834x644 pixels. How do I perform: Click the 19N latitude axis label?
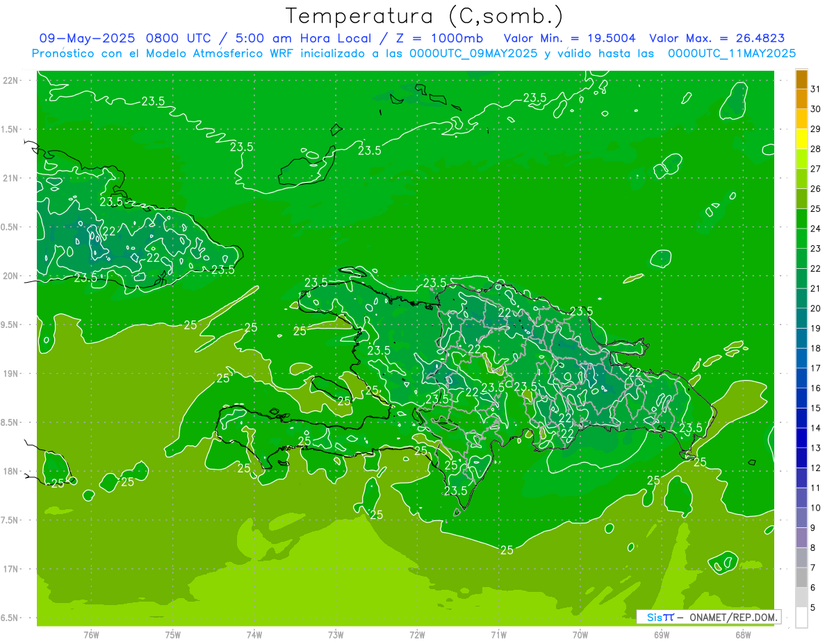(x=10, y=374)
